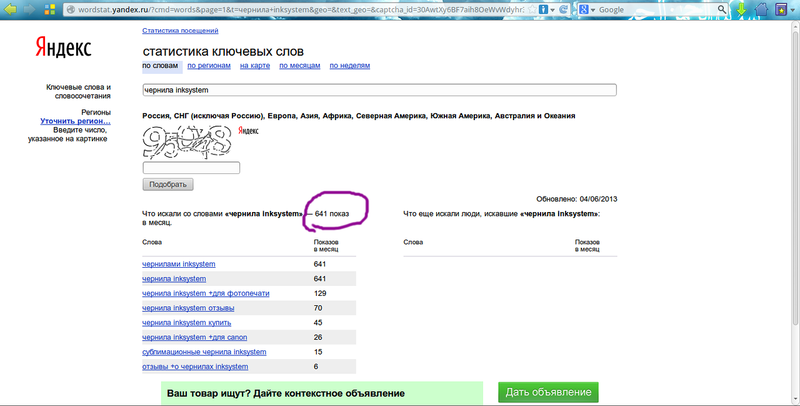
Task: Open чернила inksystem купить link
Action: (x=187, y=323)
